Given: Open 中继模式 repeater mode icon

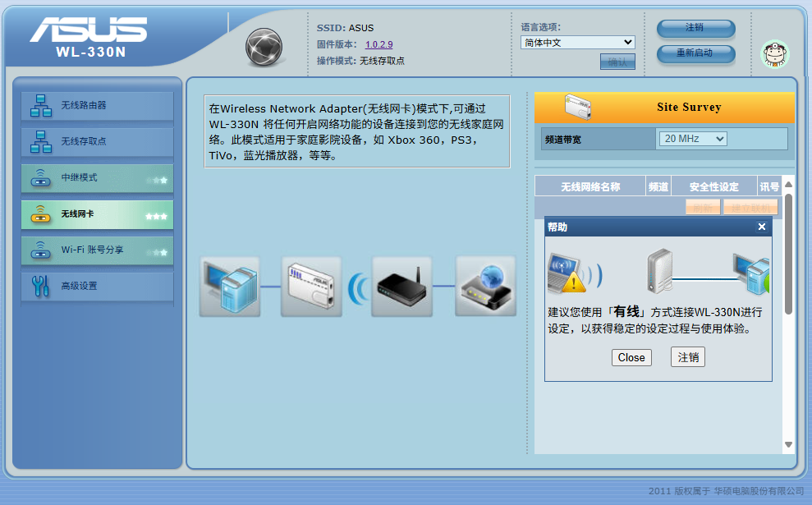Looking at the screenshot, I should click(x=43, y=178).
